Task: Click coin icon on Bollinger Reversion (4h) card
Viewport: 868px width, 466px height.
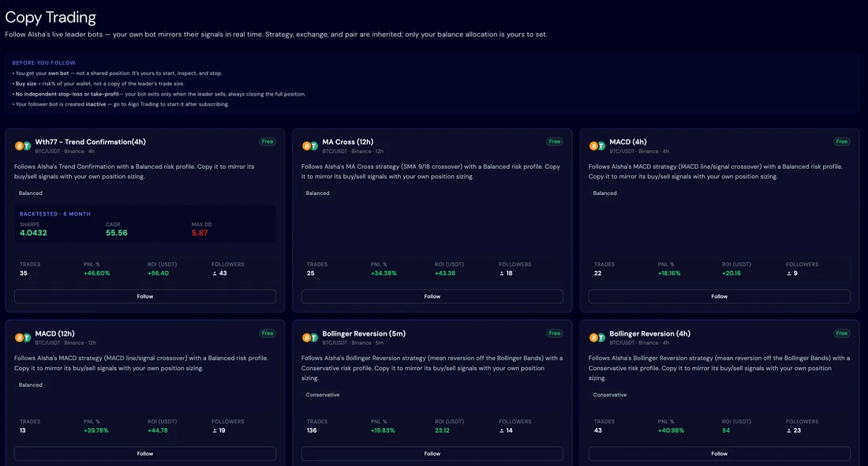Action: click(597, 337)
